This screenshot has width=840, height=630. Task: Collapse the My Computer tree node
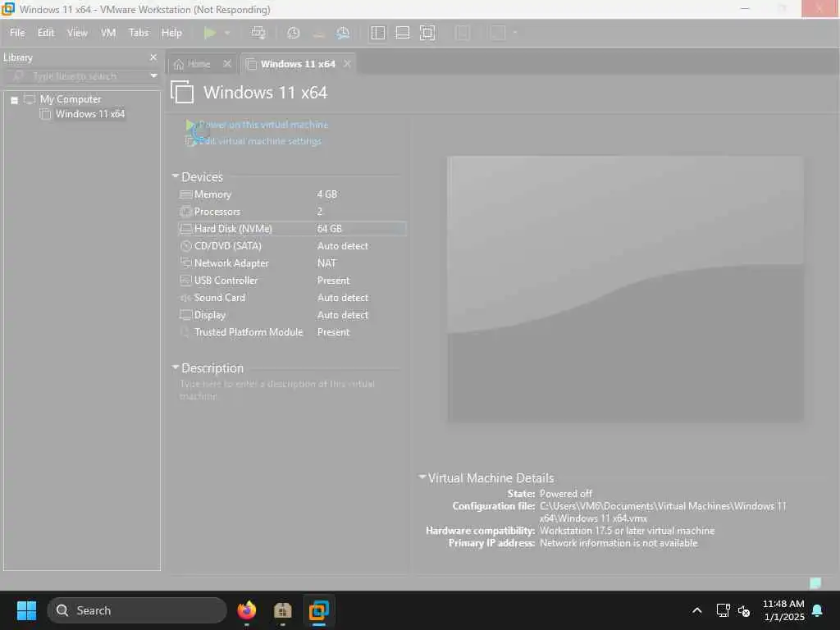tap(15, 99)
